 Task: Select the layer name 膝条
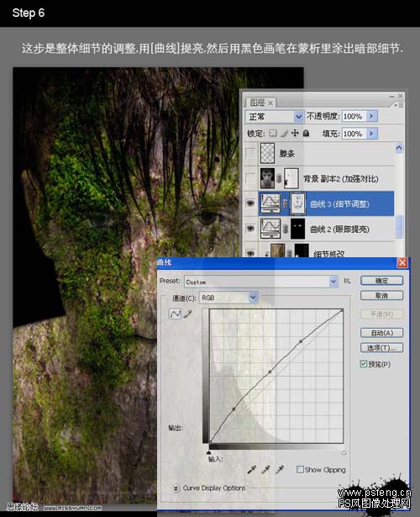pyautogui.click(x=287, y=153)
